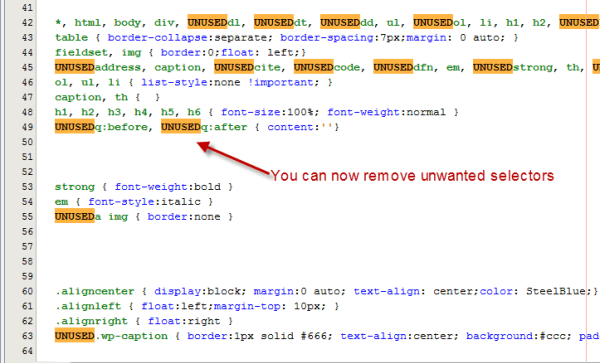Click UNUSED tag before q:before
The height and width of the screenshot is (363, 600).
74,127
